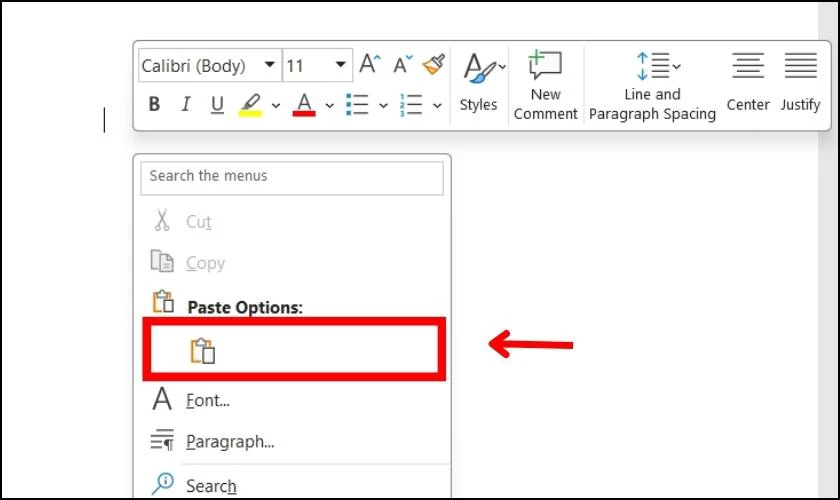Open text highlight color dropdown arrow
Viewport: 840px width, 500px height.
click(276, 106)
